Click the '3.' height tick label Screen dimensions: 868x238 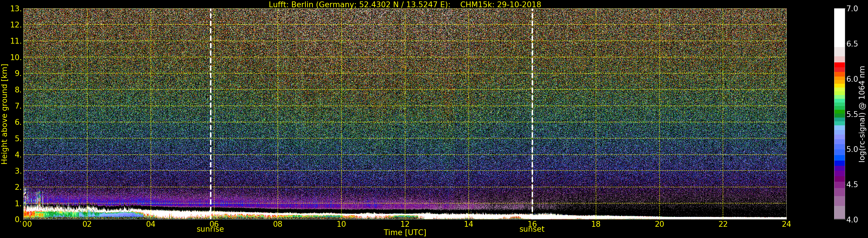[x=18, y=171]
